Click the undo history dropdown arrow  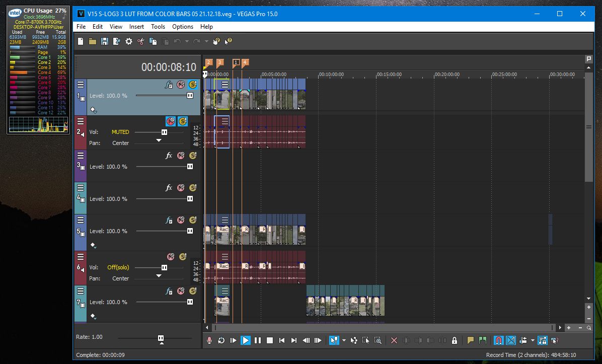(x=187, y=41)
